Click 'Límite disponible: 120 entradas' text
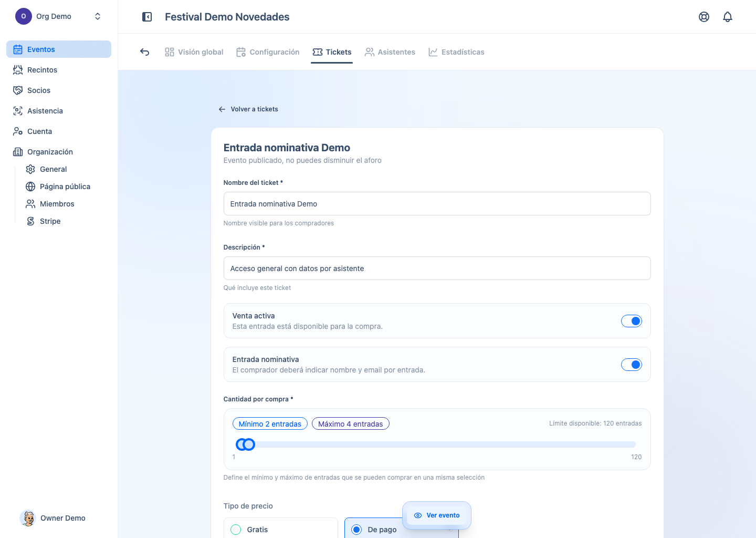Screen dimensions: 756x538 tap(595, 423)
